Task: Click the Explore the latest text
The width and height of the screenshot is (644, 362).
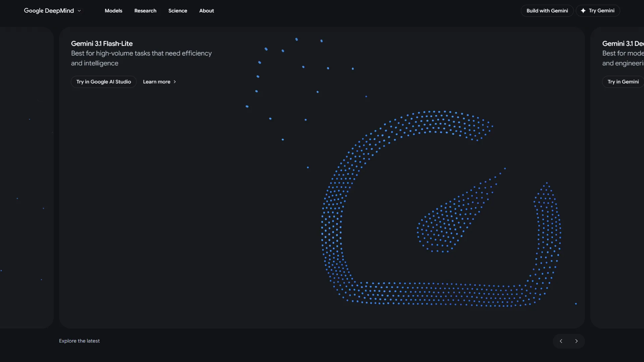Action: click(79, 341)
